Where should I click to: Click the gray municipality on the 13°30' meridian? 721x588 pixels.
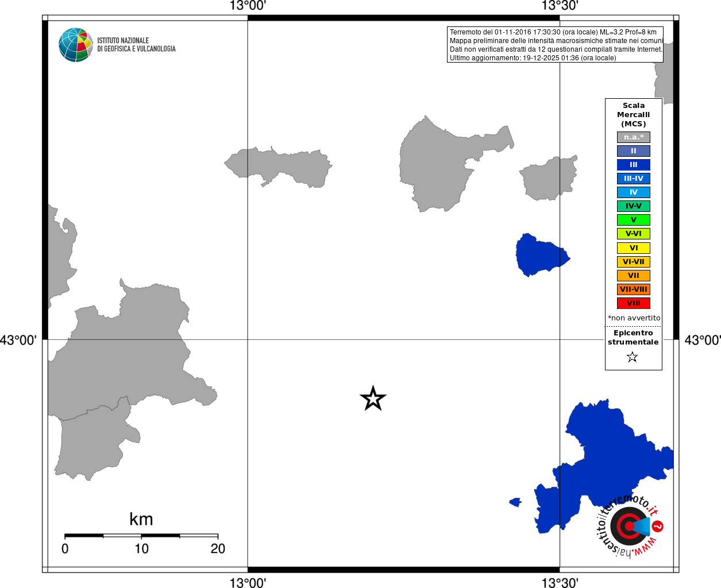(x=548, y=178)
